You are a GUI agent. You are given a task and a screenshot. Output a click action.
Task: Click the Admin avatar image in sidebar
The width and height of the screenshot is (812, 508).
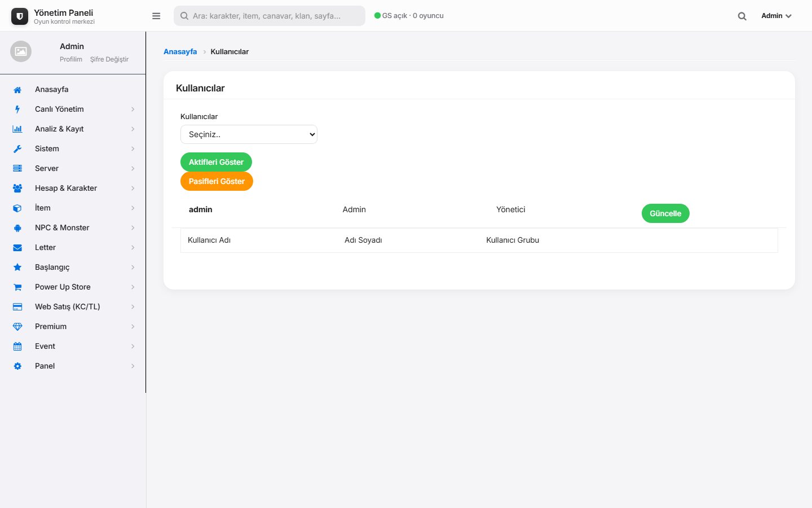21,51
